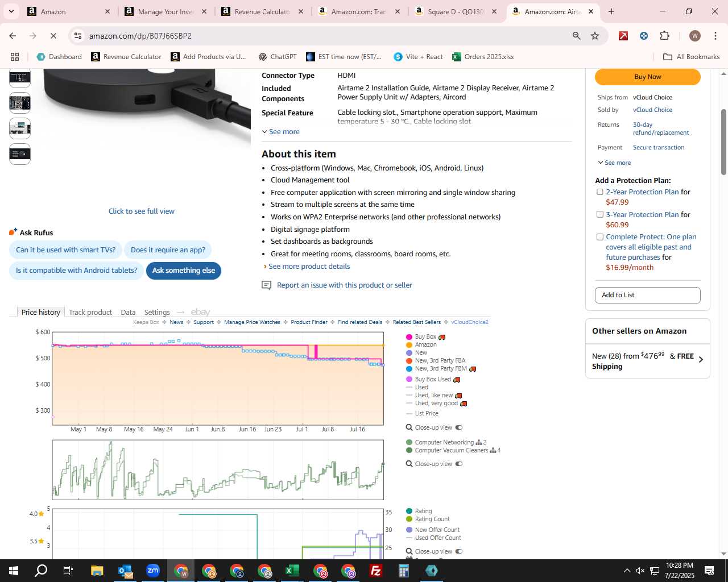Switch to the first Amazon tab
Viewport: 728px width, 582px height.
pos(70,11)
